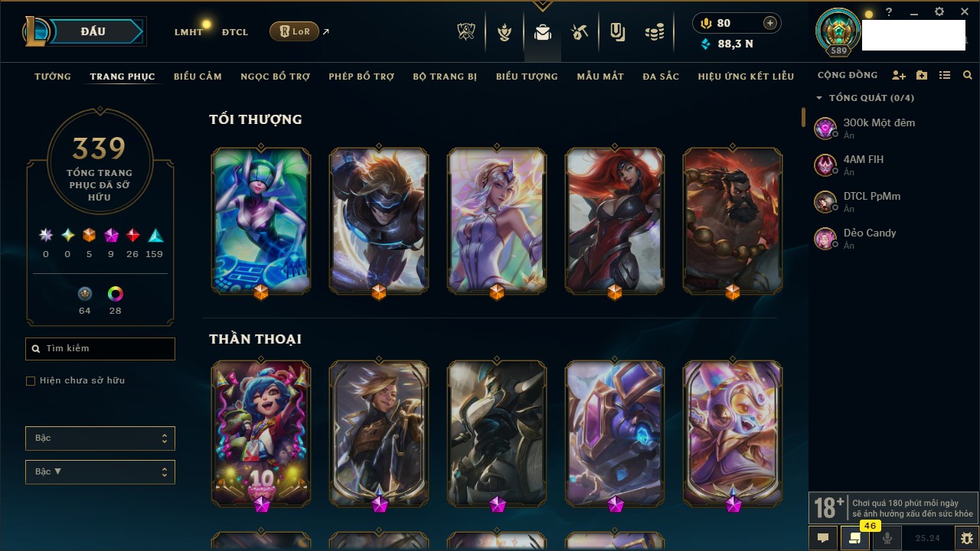The width and height of the screenshot is (980, 551).
Task: Open the Collection briefcase icon
Action: tap(543, 32)
